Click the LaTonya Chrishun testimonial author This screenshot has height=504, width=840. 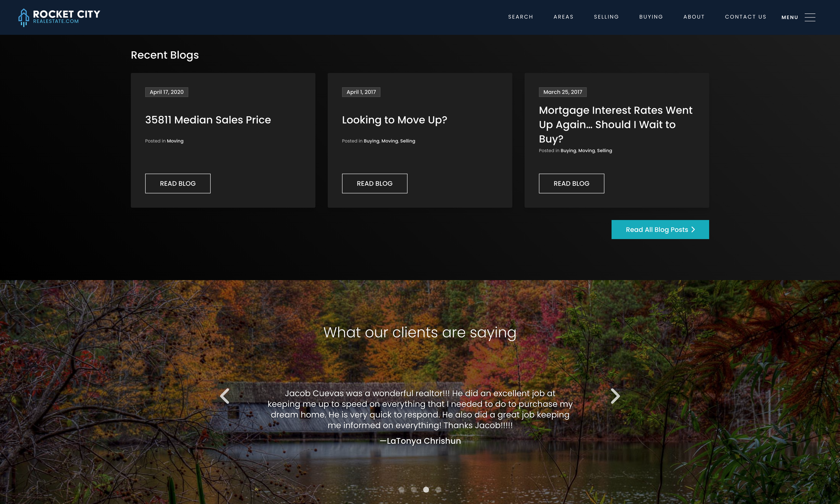click(420, 441)
